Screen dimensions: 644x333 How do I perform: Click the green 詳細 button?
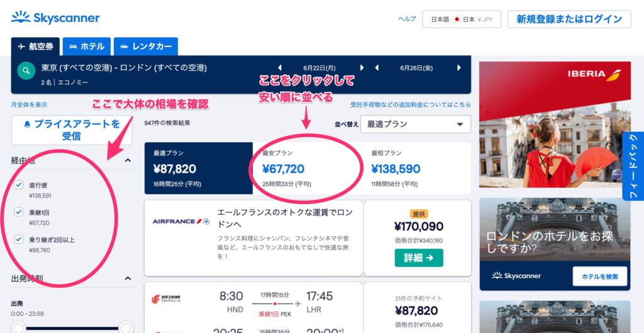419,258
